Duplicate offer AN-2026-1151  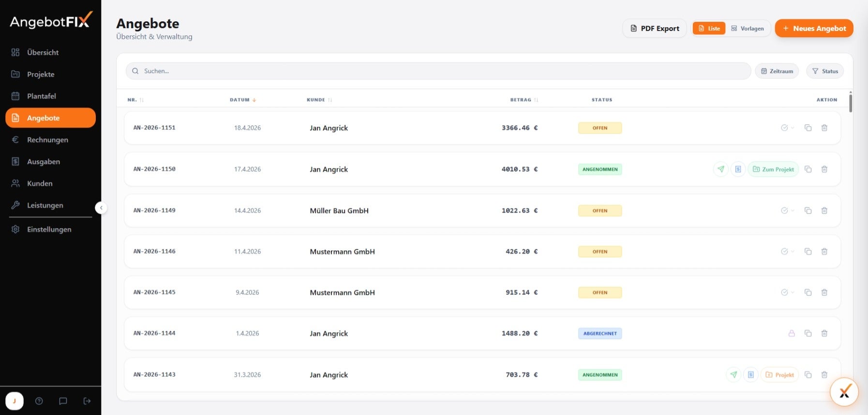coord(808,128)
